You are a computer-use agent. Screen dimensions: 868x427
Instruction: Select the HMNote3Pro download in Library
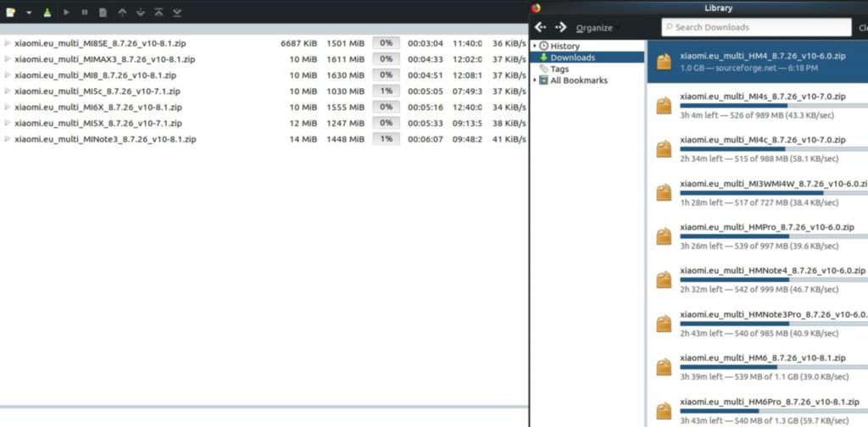pyautogui.click(x=757, y=323)
